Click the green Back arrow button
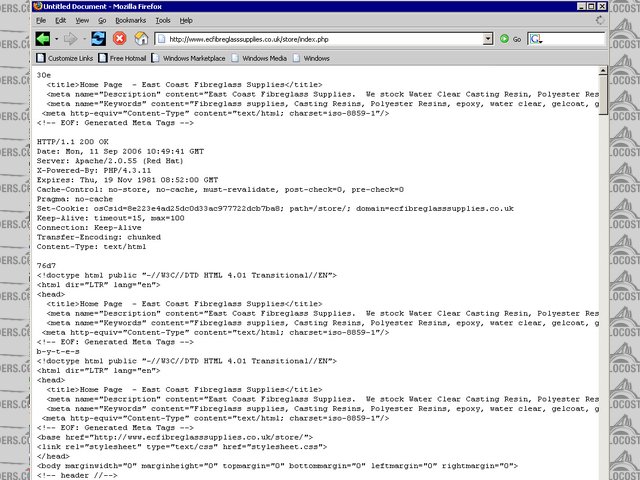Image resolution: width=640 pixels, height=480 pixels. click(x=43, y=39)
